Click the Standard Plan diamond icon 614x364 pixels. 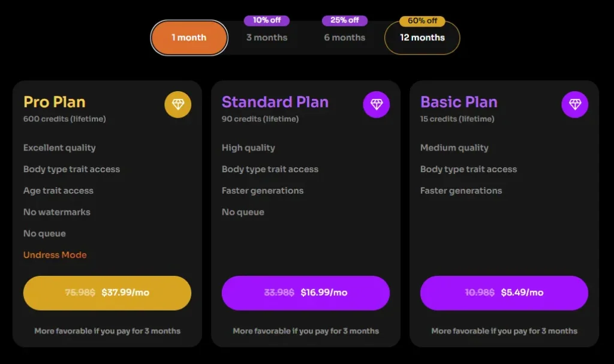(377, 105)
